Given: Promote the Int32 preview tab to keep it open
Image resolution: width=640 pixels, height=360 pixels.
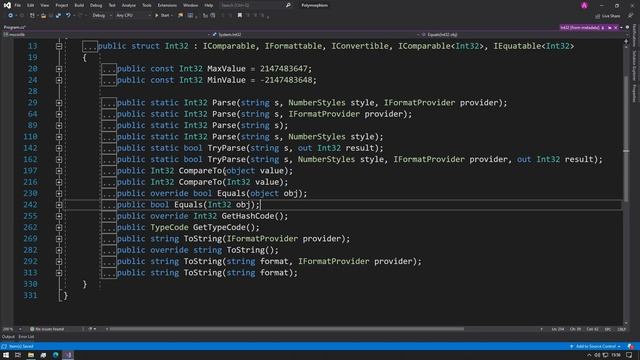Looking at the screenshot, I should (610, 27).
